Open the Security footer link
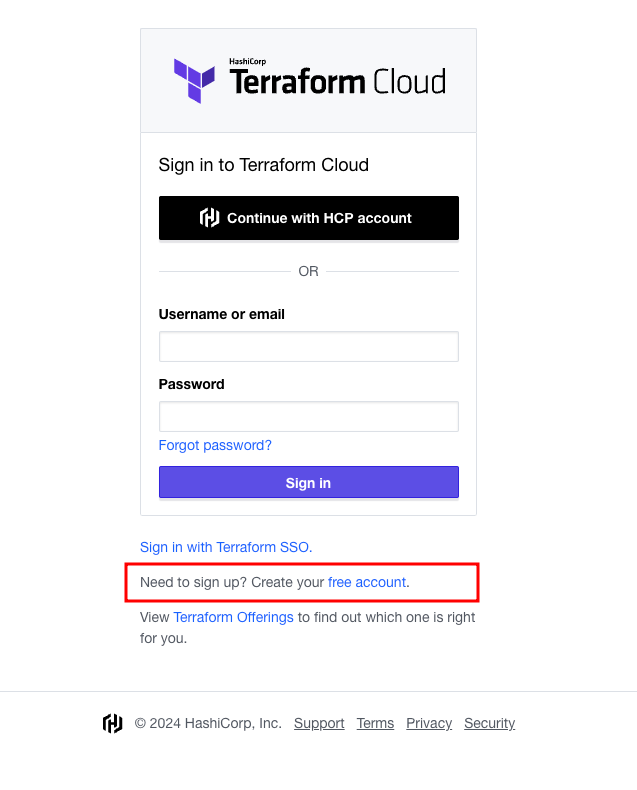 pyautogui.click(x=489, y=723)
